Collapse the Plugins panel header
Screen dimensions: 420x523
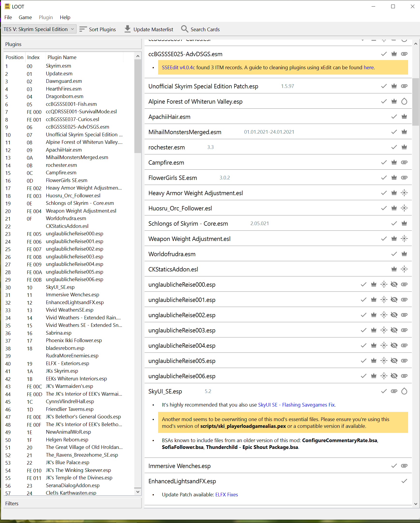[72, 44]
